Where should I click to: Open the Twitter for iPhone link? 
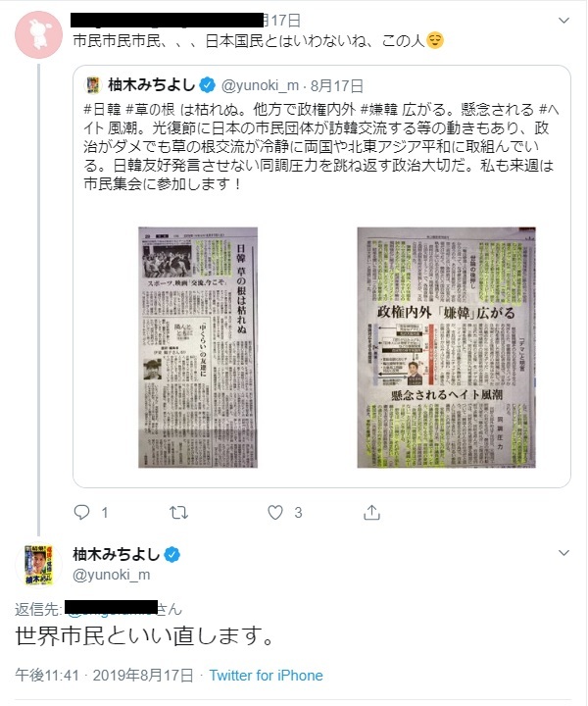[x=266, y=676]
